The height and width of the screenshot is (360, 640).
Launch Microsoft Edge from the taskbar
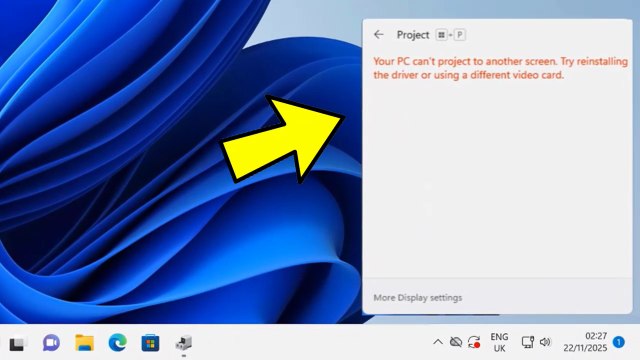[118, 343]
